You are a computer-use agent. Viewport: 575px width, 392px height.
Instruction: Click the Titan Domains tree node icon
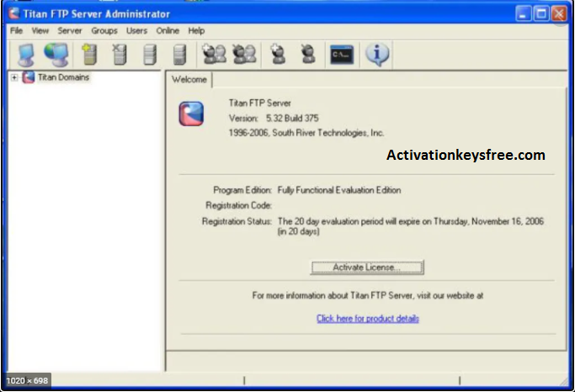29,77
